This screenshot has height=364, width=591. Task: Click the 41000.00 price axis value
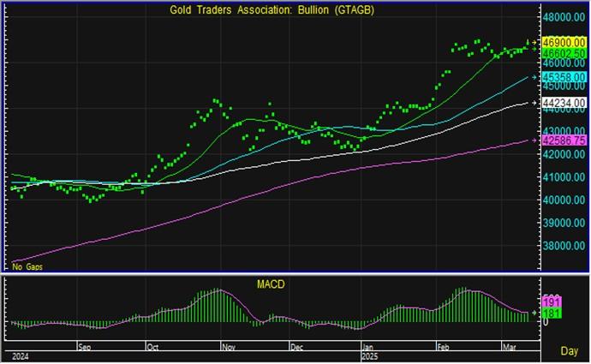[x=564, y=177]
